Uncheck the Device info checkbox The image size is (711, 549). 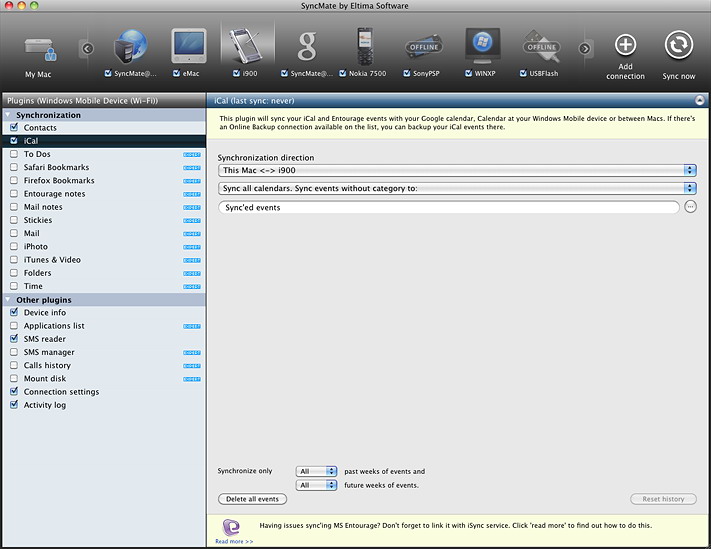[x=14, y=312]
